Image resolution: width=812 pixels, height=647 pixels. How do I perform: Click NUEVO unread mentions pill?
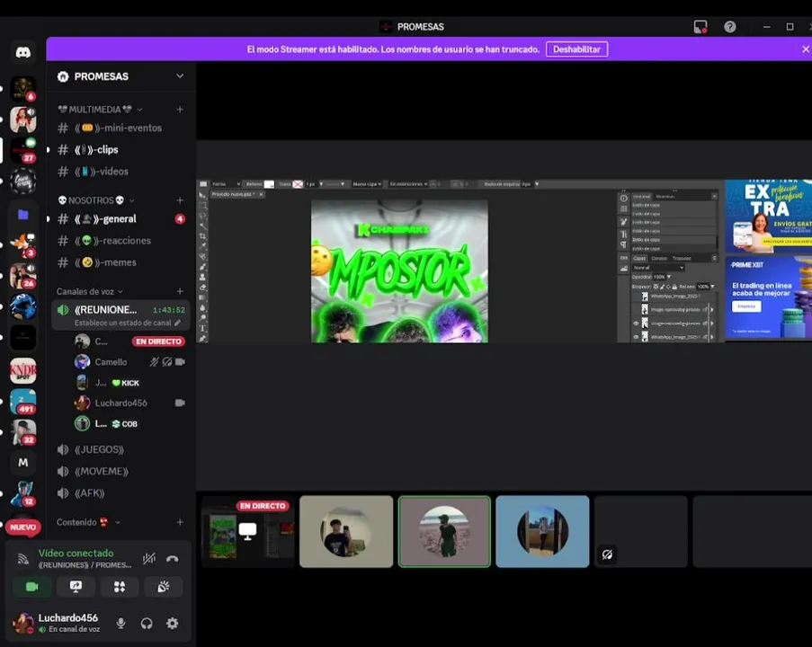pyautogui.click(x=22, y=527)
